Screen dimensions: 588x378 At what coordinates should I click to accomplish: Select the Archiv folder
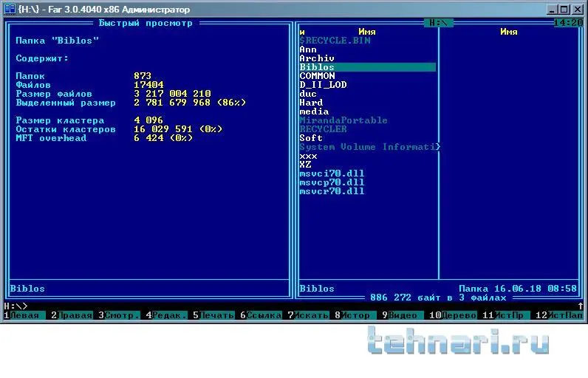pos(317,58)
